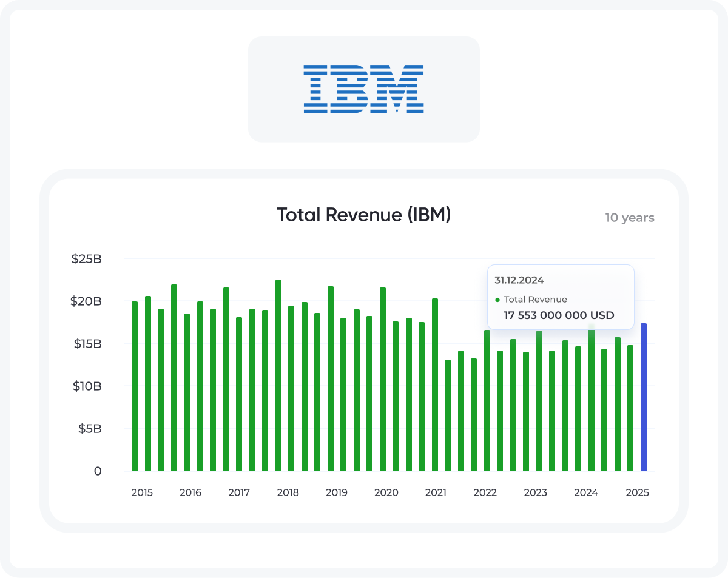Click the "2018" year label
This screenshot has width=728, height=578.
point(288,492)
